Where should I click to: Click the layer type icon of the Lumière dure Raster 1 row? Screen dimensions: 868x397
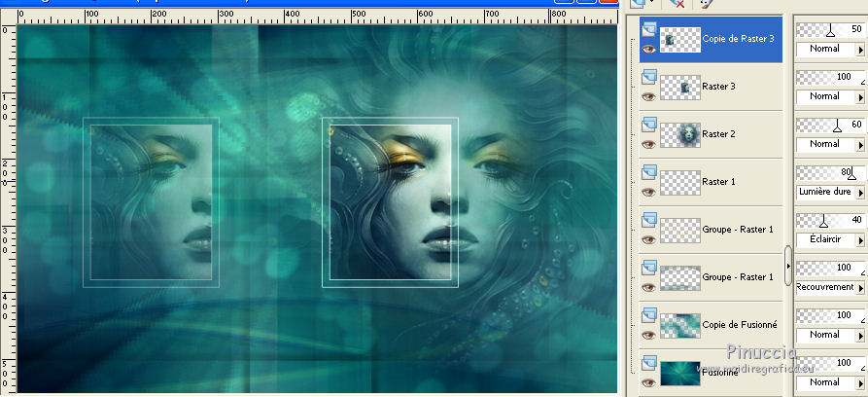(649, 172)
